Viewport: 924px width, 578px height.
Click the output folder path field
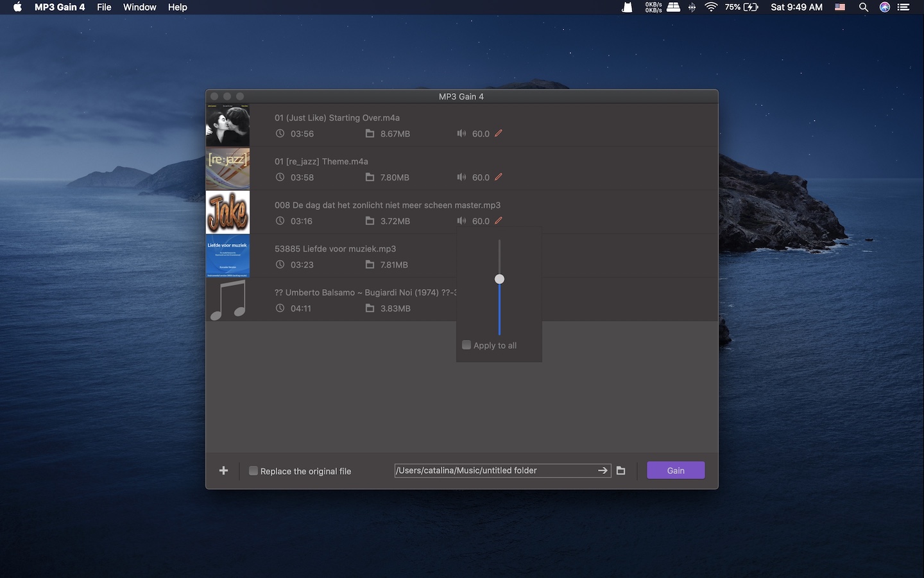[x=502, y=471]
